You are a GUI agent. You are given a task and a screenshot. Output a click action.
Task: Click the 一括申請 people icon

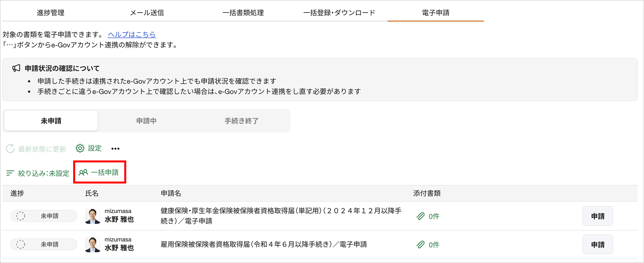coord(84,173)
